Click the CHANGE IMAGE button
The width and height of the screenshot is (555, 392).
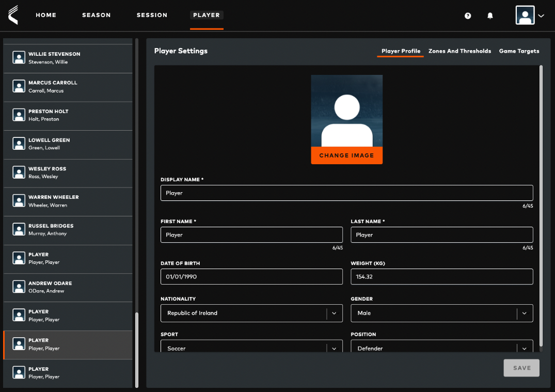tap(346, 155)
